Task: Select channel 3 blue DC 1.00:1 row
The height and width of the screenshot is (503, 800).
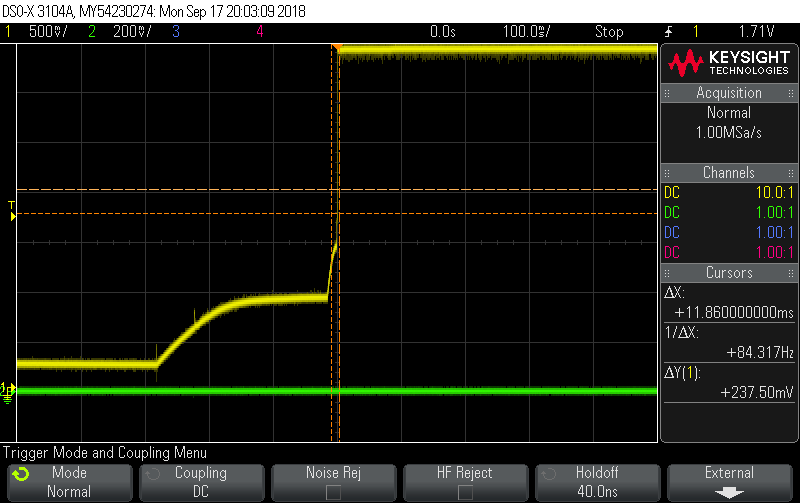Action: pos(729,233)
